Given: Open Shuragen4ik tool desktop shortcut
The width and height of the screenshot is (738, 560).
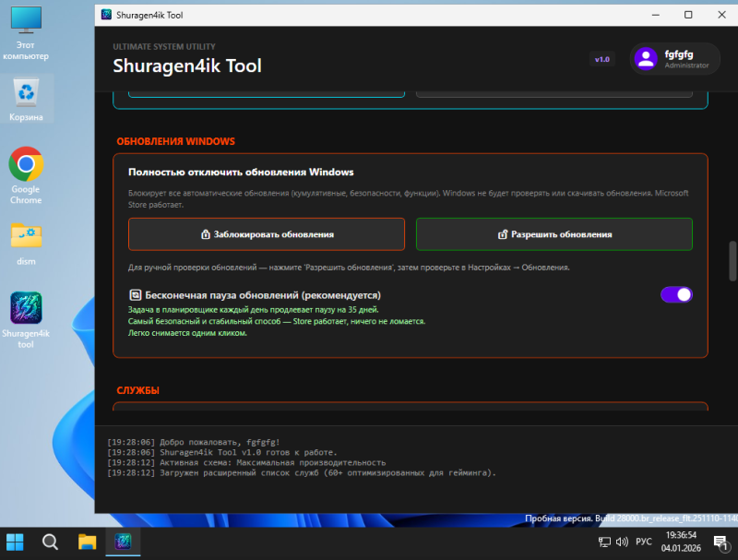Looking at the screenshot, I should 26,308.
